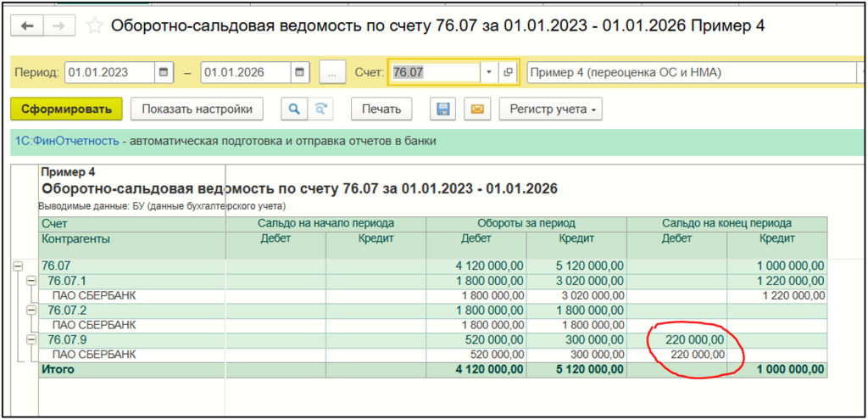Collapse the 76.07 top-level group

(x=19, y=266)
